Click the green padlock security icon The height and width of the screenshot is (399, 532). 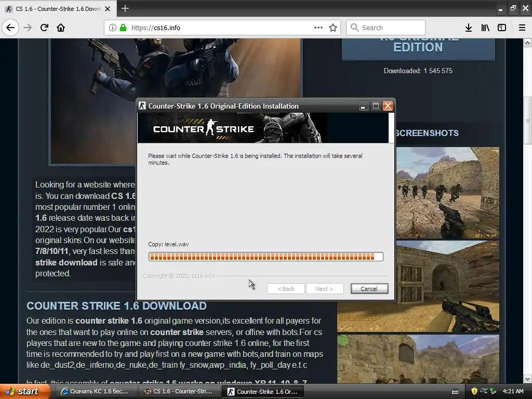[x=123, y=28]
